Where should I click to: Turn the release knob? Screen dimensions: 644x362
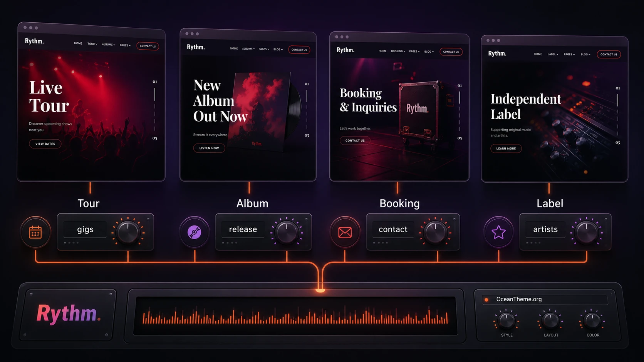point(287,232)
